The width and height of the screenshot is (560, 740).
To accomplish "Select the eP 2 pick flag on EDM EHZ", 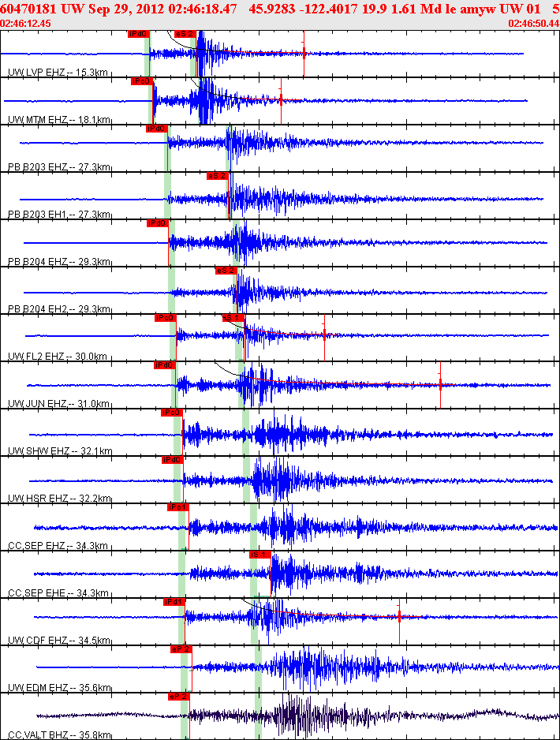I will [181, 649].
